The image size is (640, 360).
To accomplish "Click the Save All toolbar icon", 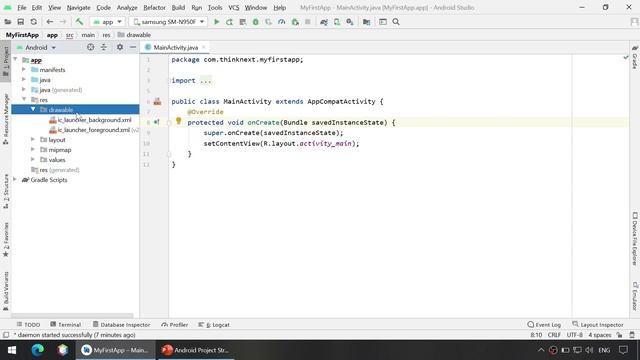I will click(x=20, y=22).
